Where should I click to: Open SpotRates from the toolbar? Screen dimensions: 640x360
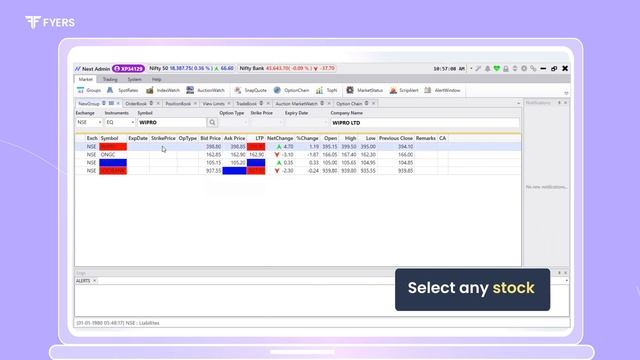[x=122, y=90]
